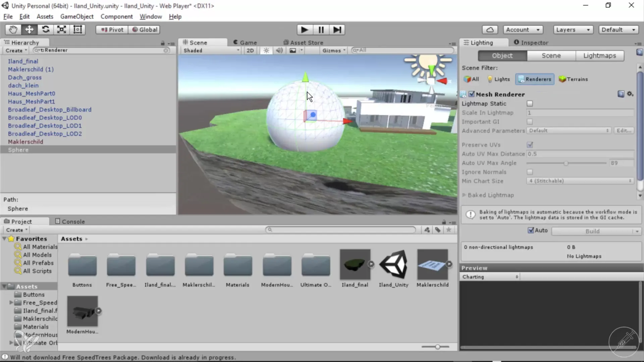Viewport: 644px width, 362px height.
Task: Click the Step frame button
Action: coord(337,30)
